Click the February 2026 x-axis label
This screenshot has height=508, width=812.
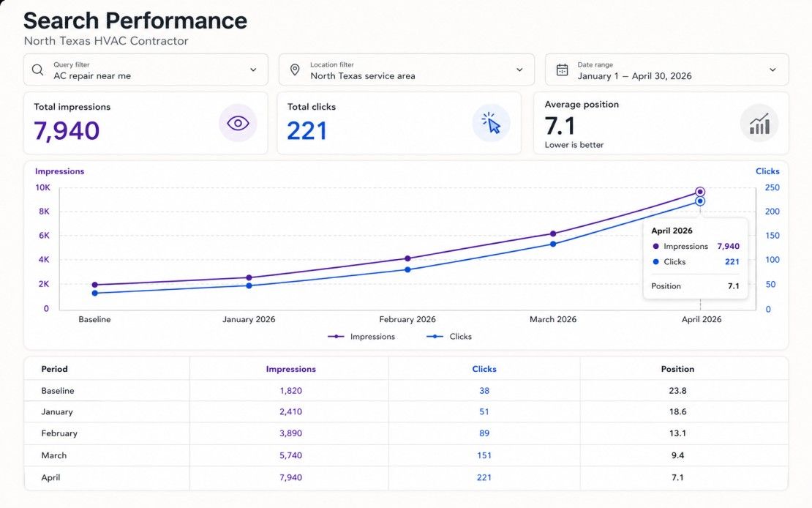pyautogui.click(x=407, y=319)
